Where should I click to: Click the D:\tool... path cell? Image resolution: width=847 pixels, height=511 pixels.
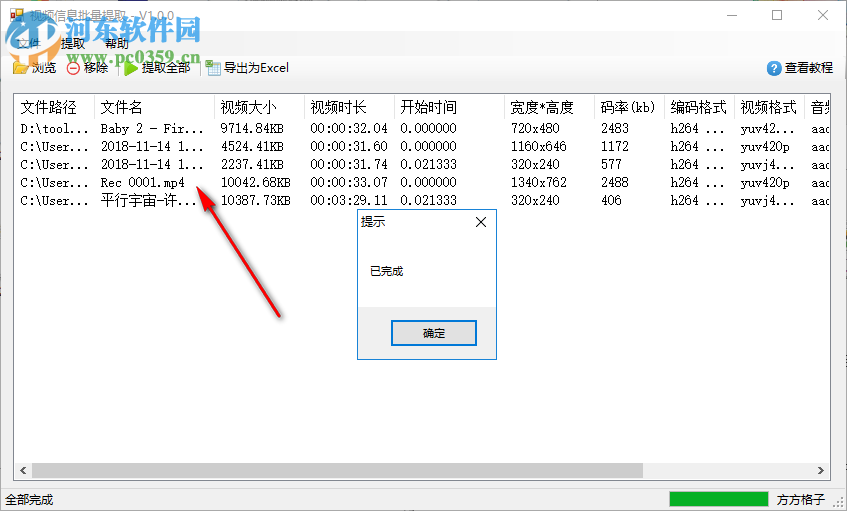[x=54, y=129]
